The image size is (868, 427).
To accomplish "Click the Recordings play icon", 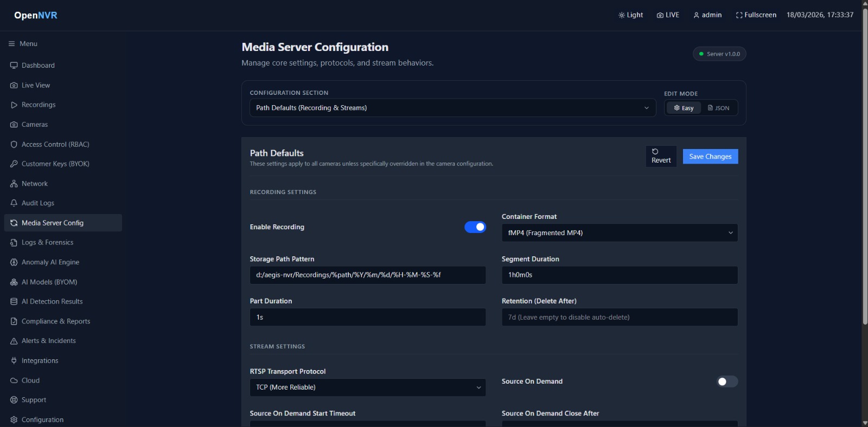I will (14, 105).
